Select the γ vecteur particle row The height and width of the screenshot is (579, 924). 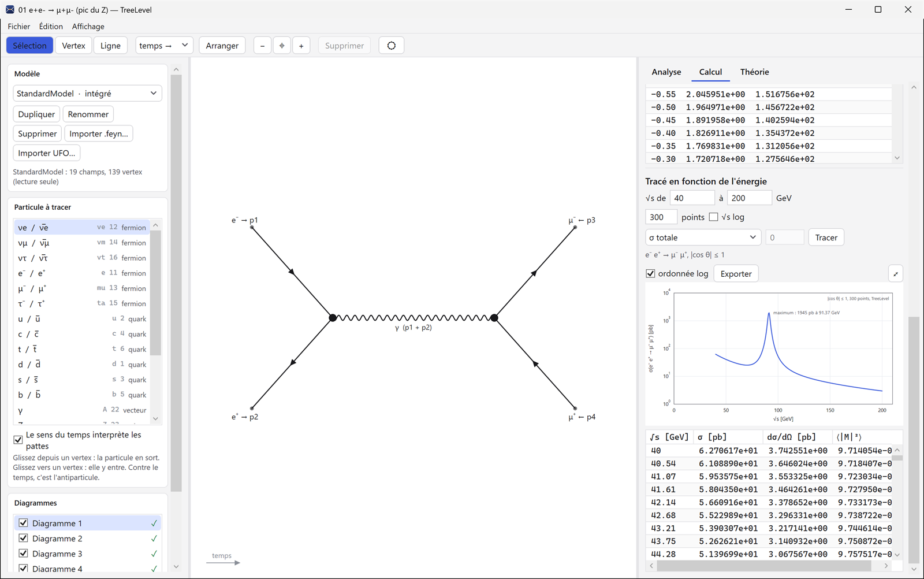point(82,410)
